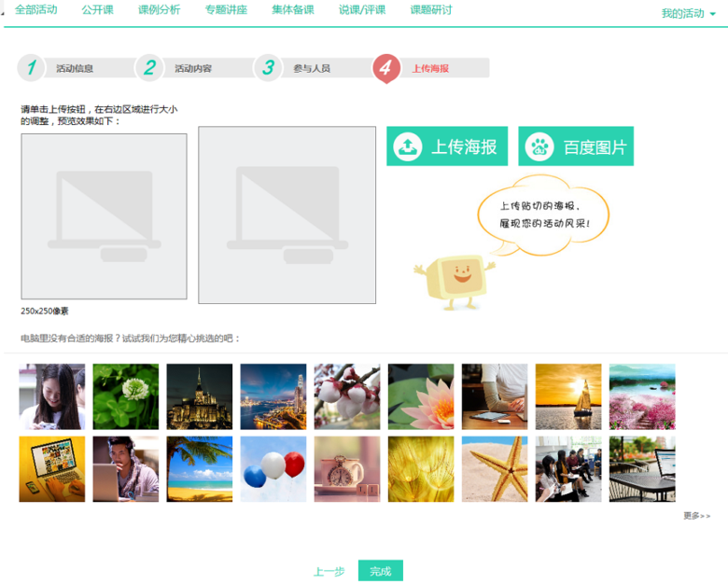
Task: Click the red step 4 marker
Action: pos(385,69)
